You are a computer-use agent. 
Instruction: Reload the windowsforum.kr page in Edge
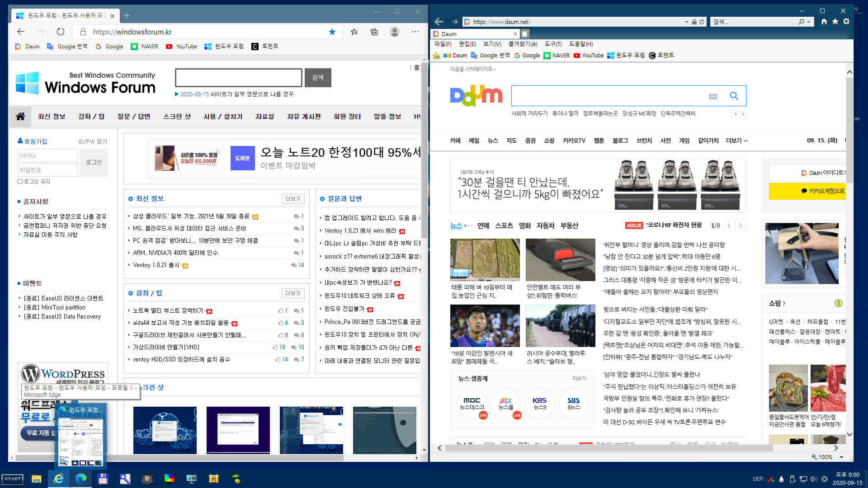pyautogui.click(x=61, y=32)
